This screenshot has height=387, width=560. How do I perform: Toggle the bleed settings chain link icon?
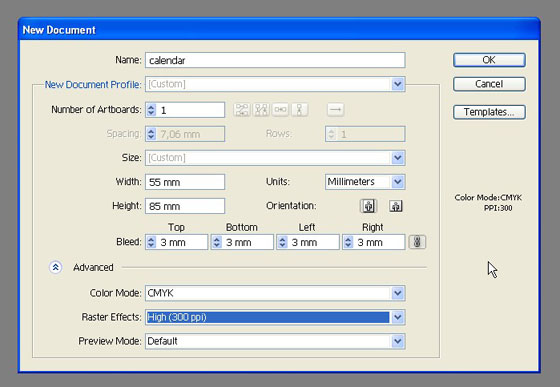tap(417, 242)
